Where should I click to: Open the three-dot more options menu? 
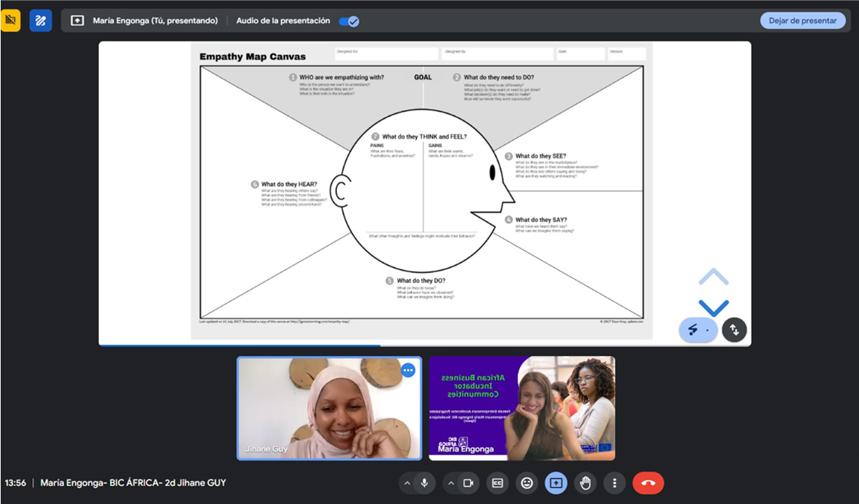click(614, 483)
